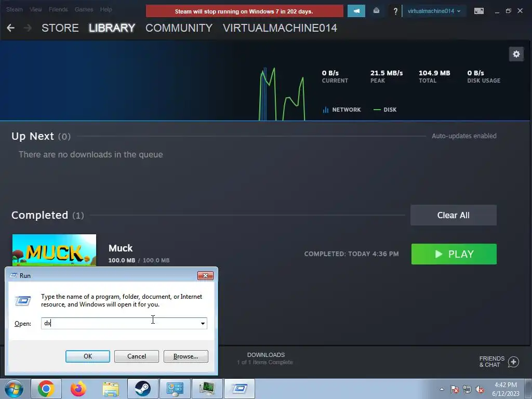Click the Muck game thumbnail

pyautogui.click(x=54, y=250)
